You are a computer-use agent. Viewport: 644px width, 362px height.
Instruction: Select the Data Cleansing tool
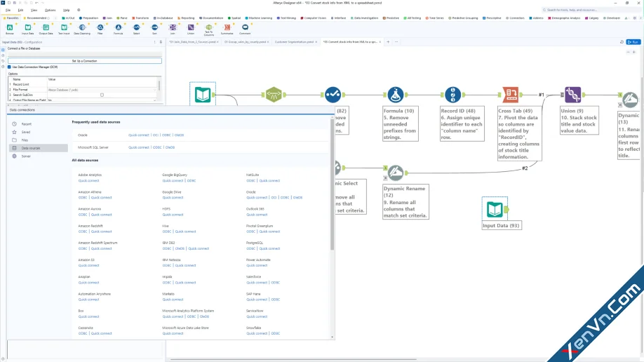pos(82,29)
